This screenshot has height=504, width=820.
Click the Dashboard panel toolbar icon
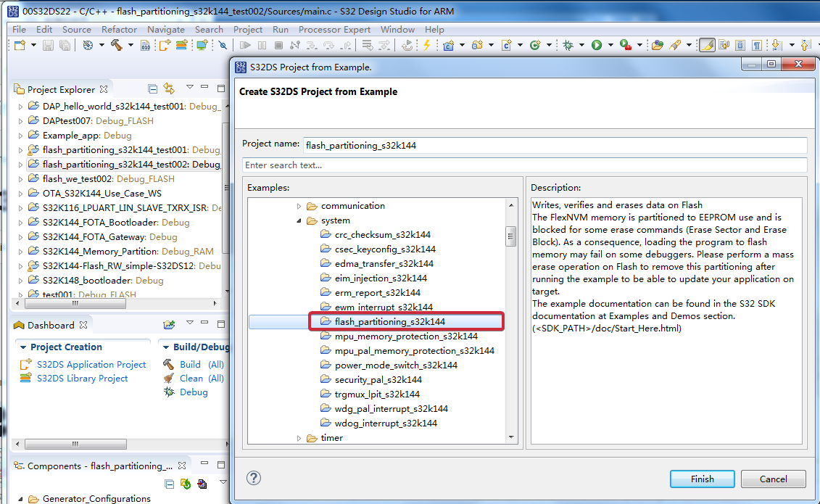(169, 325)
